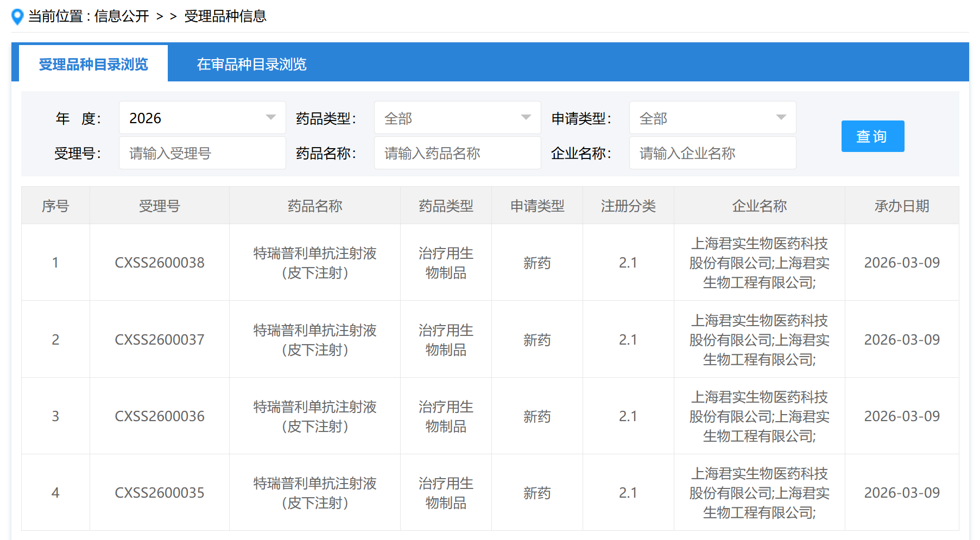
Task: Expand the 药品类型 dropdown
Action: [457, 118]
